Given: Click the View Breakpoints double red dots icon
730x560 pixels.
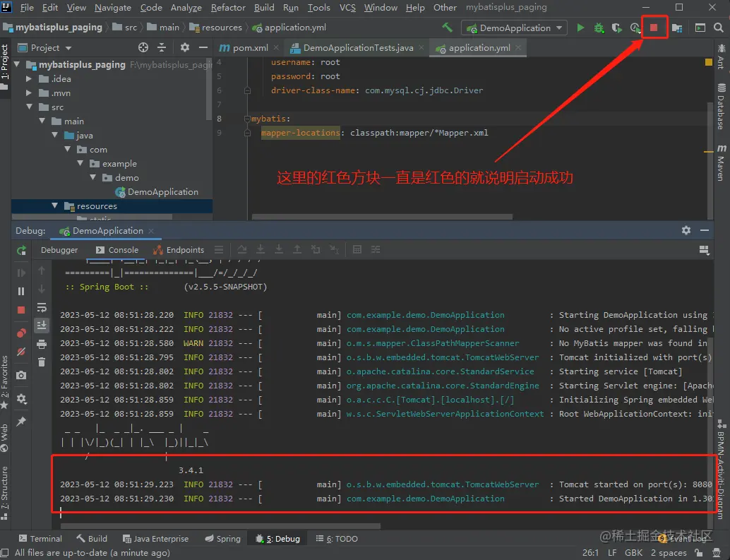Looking at the screenshot, I should [21, 333].
